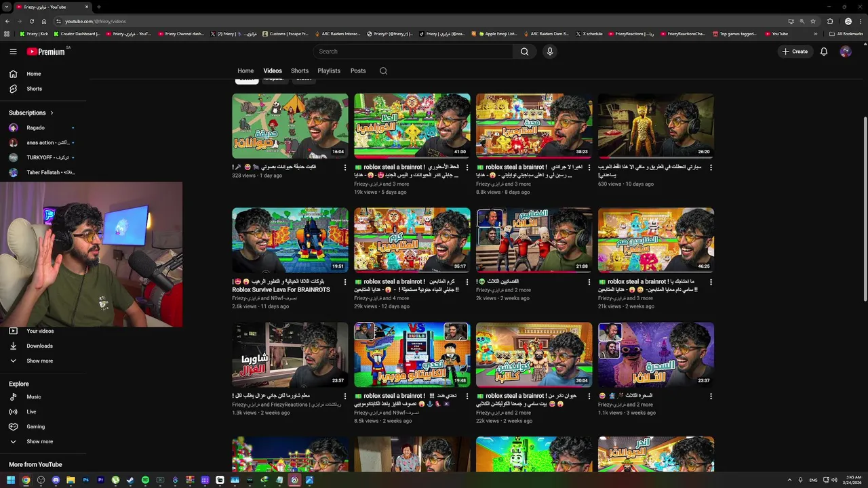Click the Create button
Viewport: 868px width, 488px height.
795,52
